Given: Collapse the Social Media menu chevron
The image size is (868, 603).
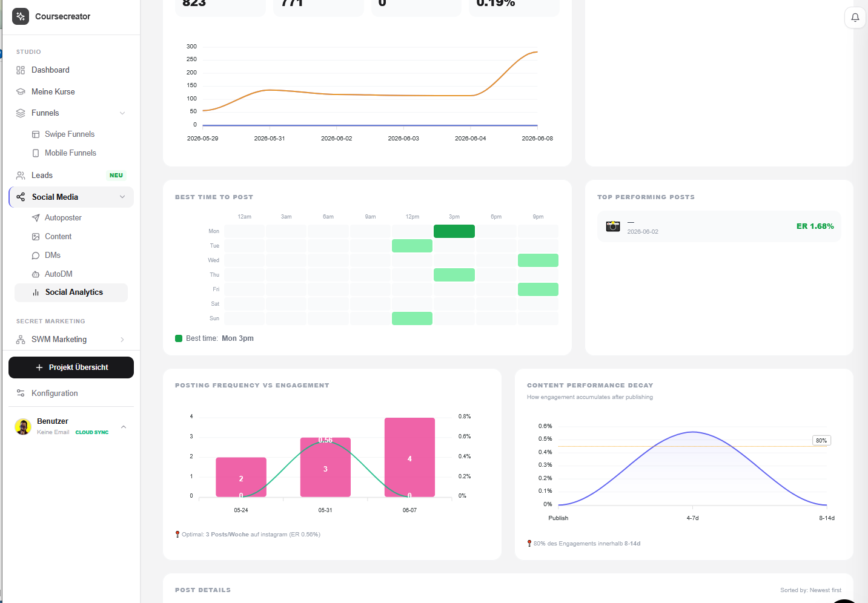Looking at the screenshot, I should pyautogui.click(x=122, y=197).
